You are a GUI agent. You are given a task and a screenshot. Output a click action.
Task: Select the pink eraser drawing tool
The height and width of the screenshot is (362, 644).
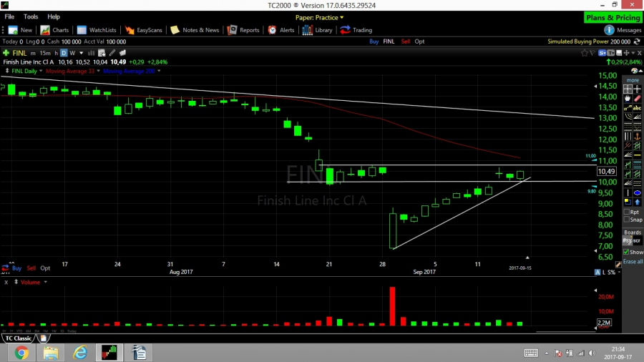click(x=637, y=98)
